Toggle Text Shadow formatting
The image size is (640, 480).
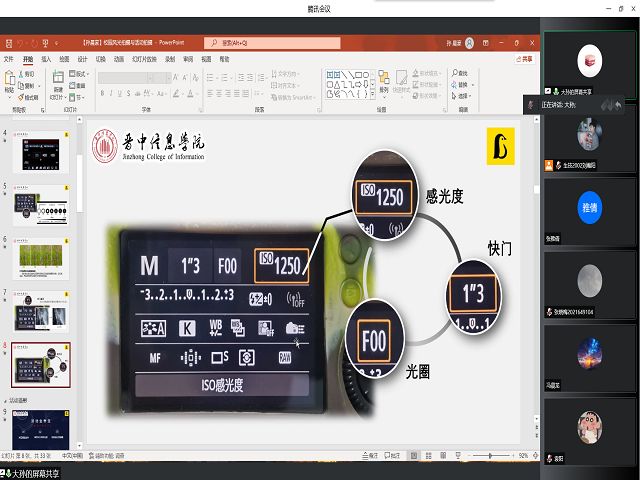pyautogui.click(x=129, y=93)
